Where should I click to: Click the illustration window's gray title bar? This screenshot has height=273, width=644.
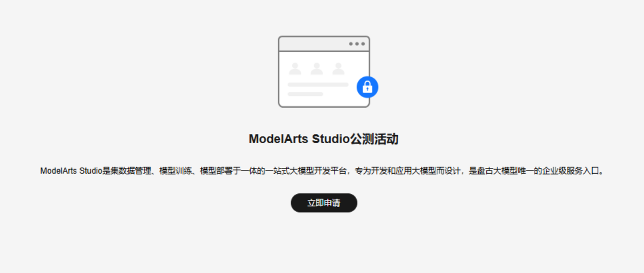324,44
